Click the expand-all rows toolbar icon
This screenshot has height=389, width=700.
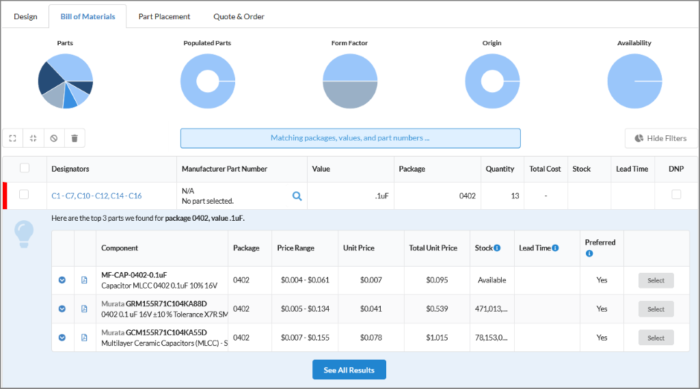(x=12, y=138)
